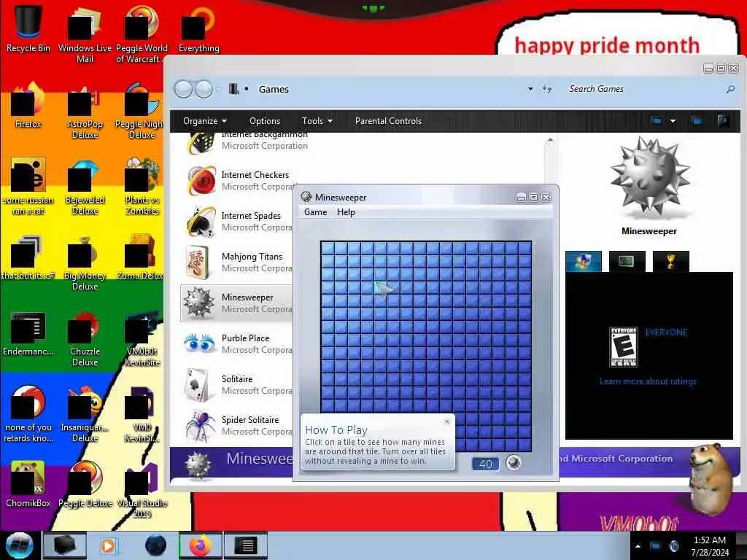Show hidden tray icons arrow
The height and width of the screenshot is (560, 747).
pyautogui.click(x=638, y=546)
